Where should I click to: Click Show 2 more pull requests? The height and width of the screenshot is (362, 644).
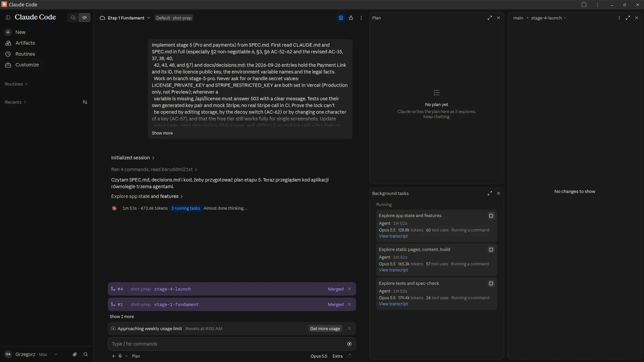click(x=122, y=317)
